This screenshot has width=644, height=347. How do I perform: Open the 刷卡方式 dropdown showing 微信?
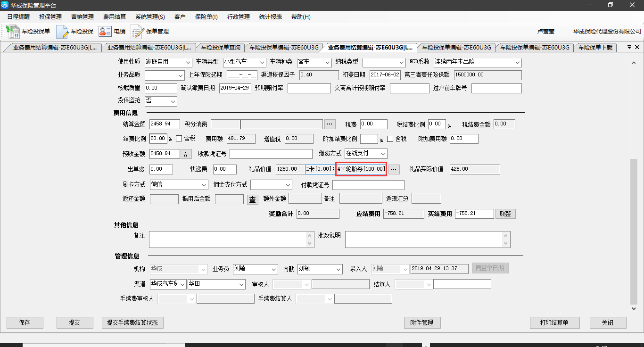(204, 185)
